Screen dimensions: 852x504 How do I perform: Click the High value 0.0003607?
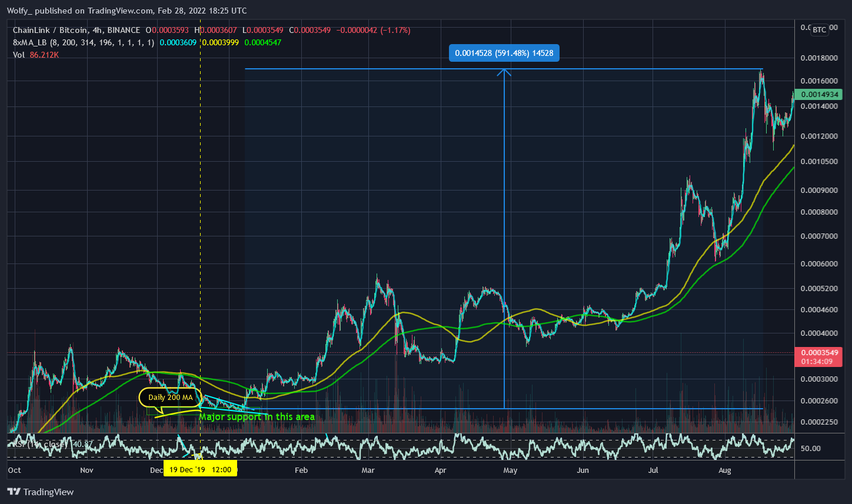[219, 30]
